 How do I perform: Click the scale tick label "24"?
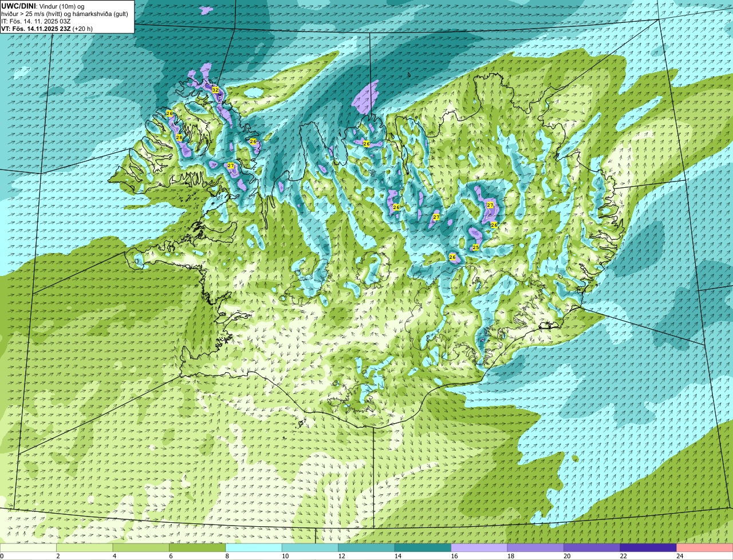pyautogui.click(x=679, y=555)
